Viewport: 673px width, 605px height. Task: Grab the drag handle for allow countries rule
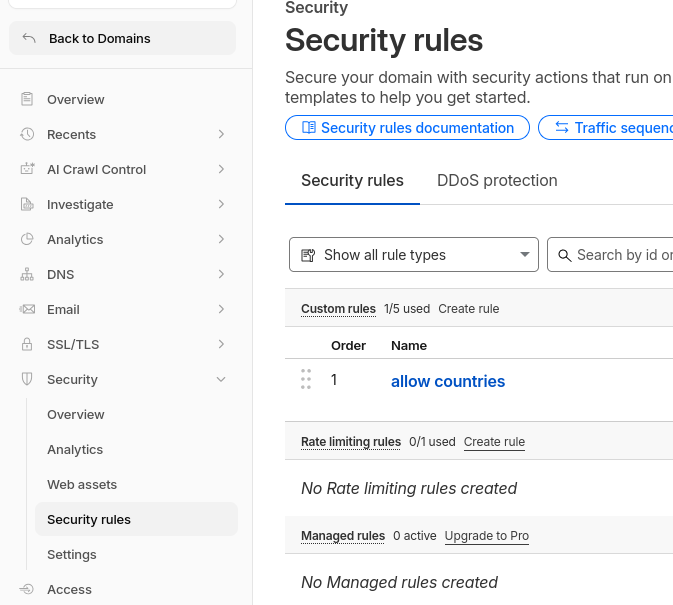click(x=306, y=379)
